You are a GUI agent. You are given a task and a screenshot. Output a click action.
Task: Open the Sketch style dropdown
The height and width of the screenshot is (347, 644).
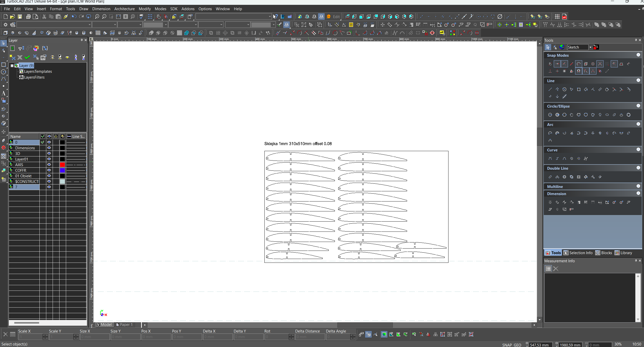pyautogui.click(x=590, y=47)
